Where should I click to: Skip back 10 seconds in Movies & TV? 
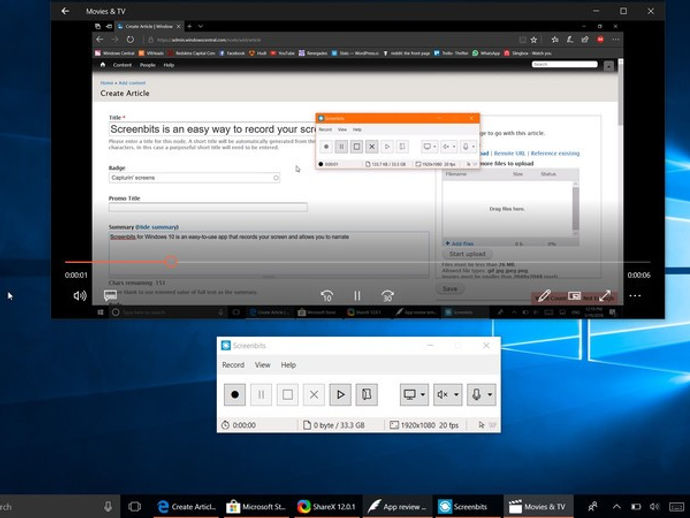click(327, 296)
